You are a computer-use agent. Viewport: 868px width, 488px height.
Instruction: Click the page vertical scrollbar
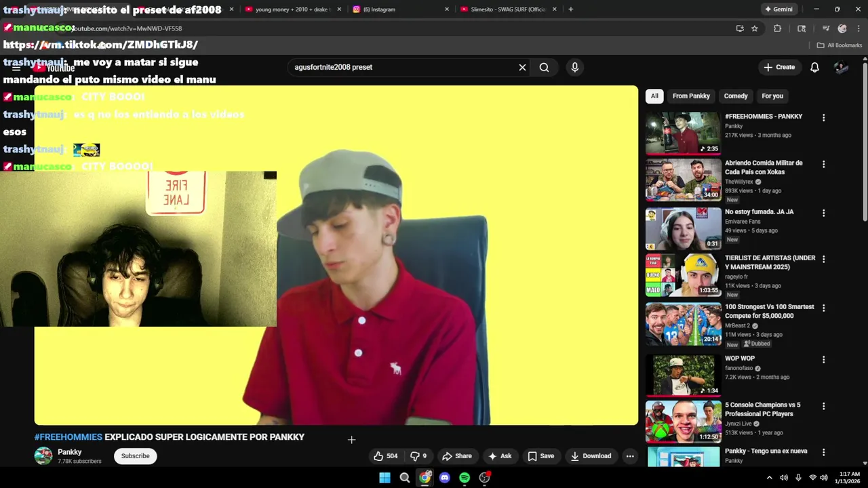coord(865,141)
